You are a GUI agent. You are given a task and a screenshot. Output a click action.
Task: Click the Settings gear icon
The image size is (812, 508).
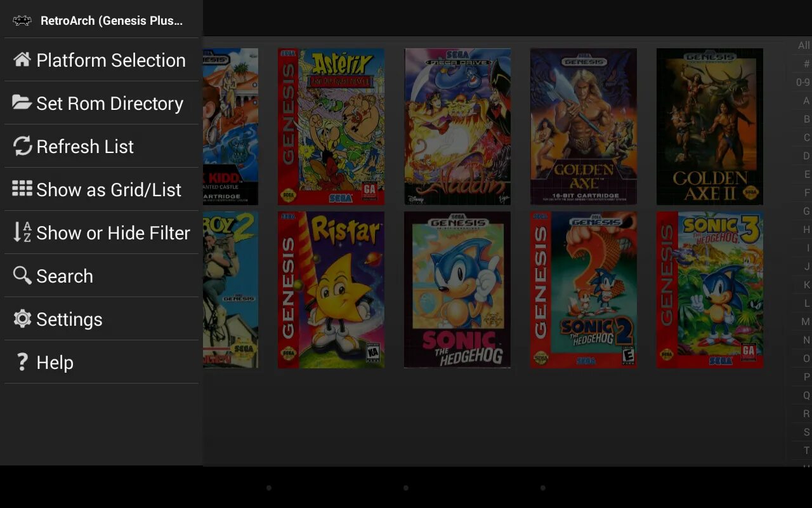22,319
